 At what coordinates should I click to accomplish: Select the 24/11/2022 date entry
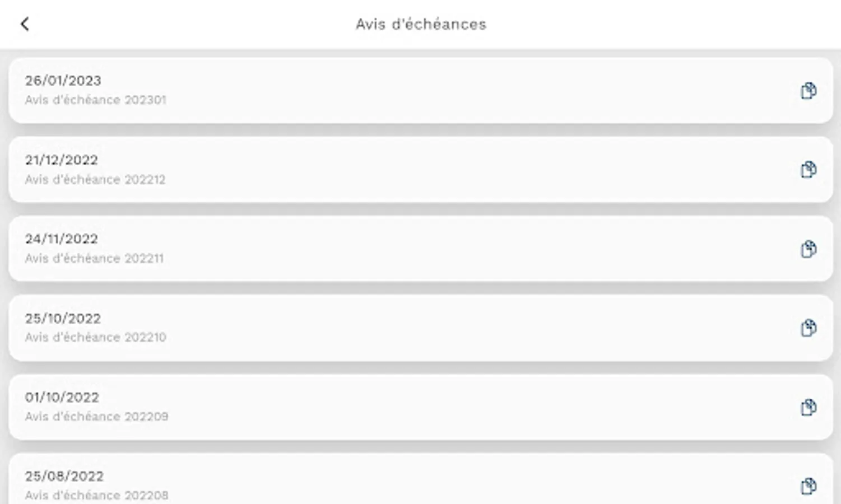tap(61, 239)
